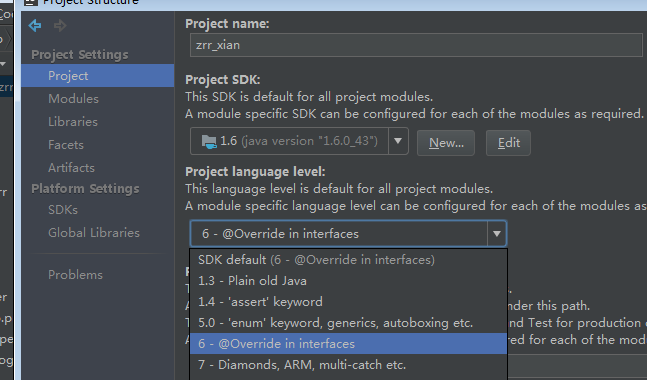Open the Problems page
This screenshot has height=380, width=647.
click(x=75, y=275)
